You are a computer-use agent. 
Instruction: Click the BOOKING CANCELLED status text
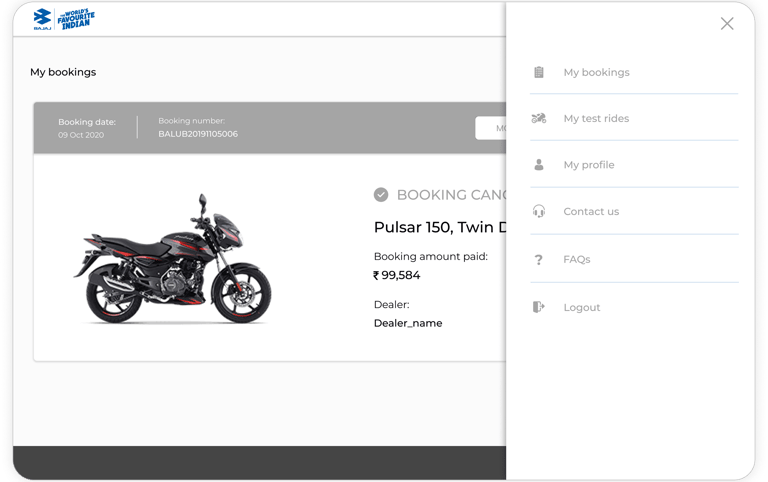(451, 195)
